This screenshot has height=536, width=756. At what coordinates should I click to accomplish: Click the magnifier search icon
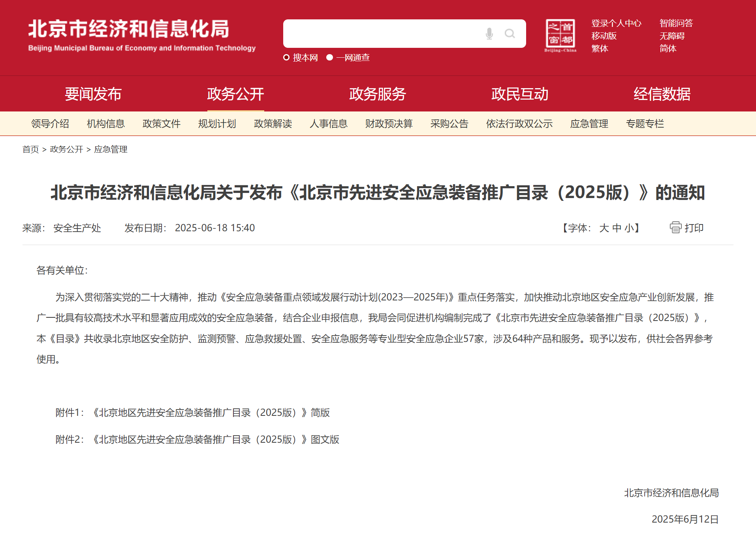510,34
